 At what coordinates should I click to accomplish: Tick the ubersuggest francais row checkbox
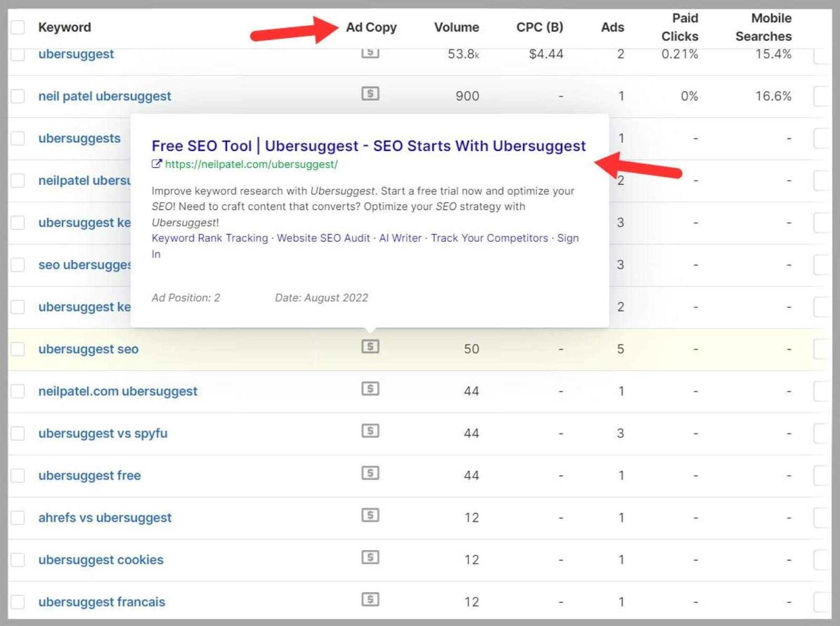pyautogui.click(x=18, y=602)
